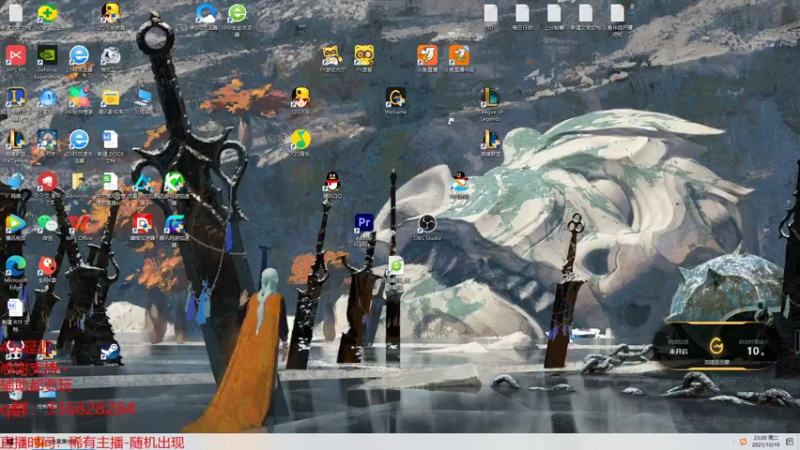
Task: Launch the Steam desktop shortcut
Action: click(110, 351)
